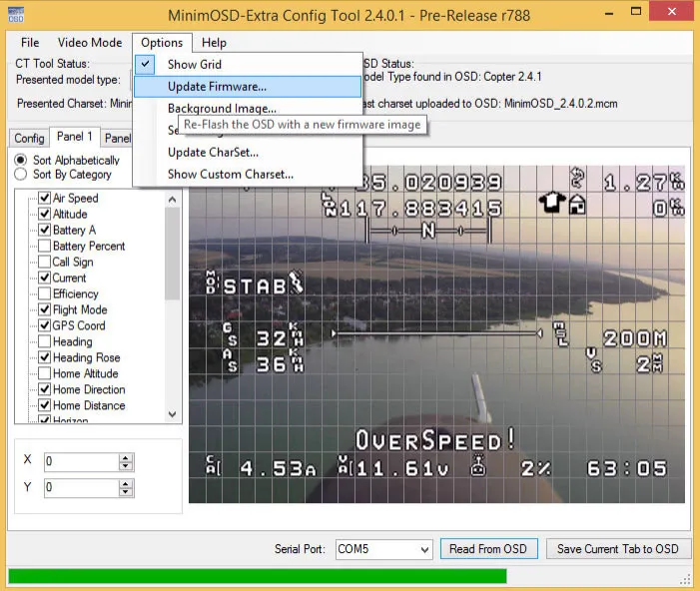Screen dimensions: 700x591
Task: Uncheck the Air Speed checkbox
Action: 44,198
